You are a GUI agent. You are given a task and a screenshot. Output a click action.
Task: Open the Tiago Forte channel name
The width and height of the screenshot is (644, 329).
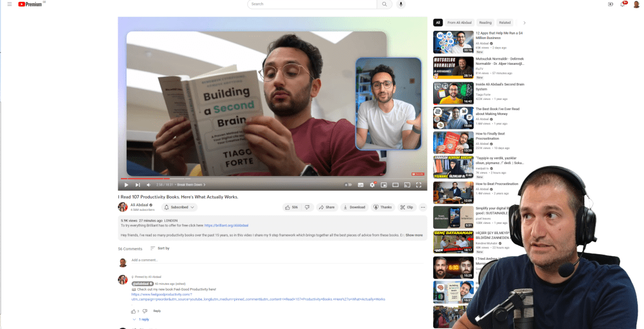[x=483, y=94]
